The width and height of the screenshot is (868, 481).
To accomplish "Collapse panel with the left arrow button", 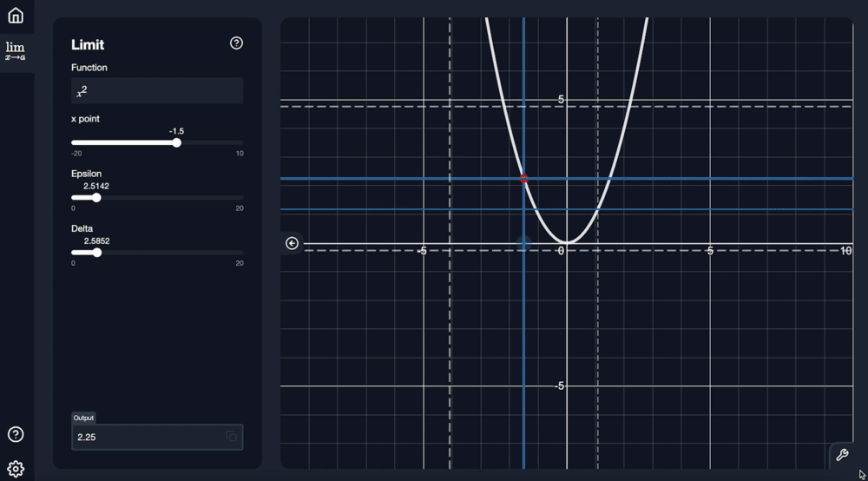I will coord(292,243).
